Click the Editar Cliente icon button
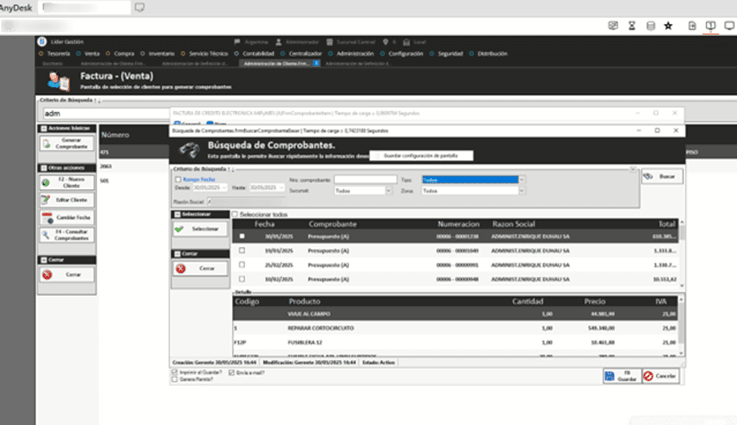 click(47, 201)
